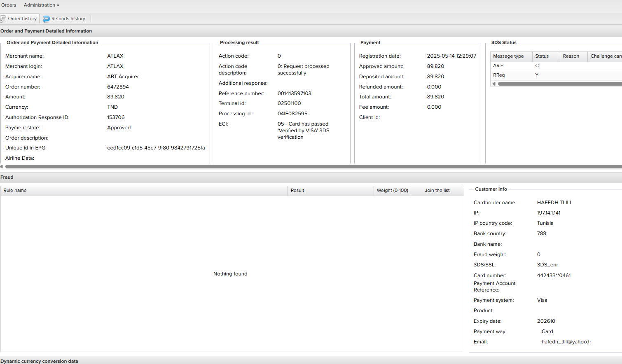
Task: Click the Status column header in 3DS Status
Action: [x=542, y=56]
